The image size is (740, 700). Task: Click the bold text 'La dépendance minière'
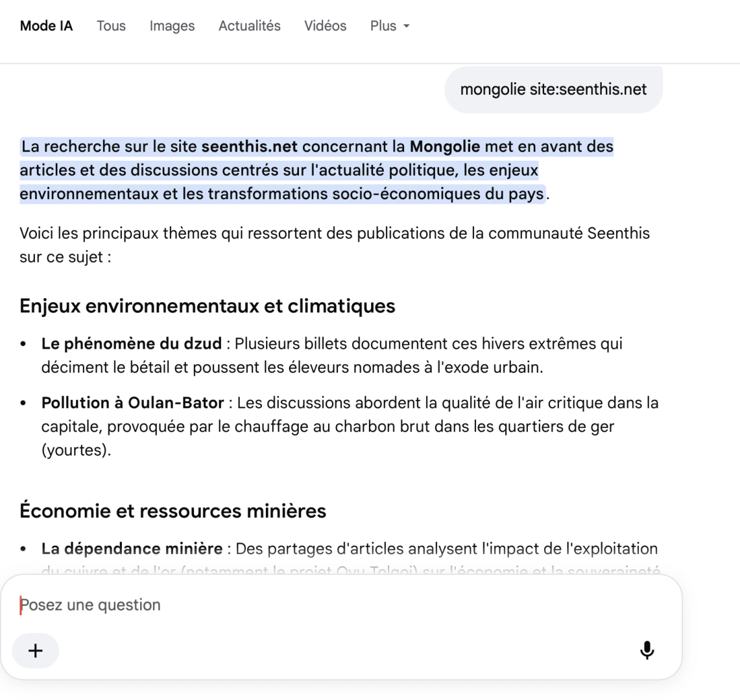pyautogui.click(x=132, y=548)
